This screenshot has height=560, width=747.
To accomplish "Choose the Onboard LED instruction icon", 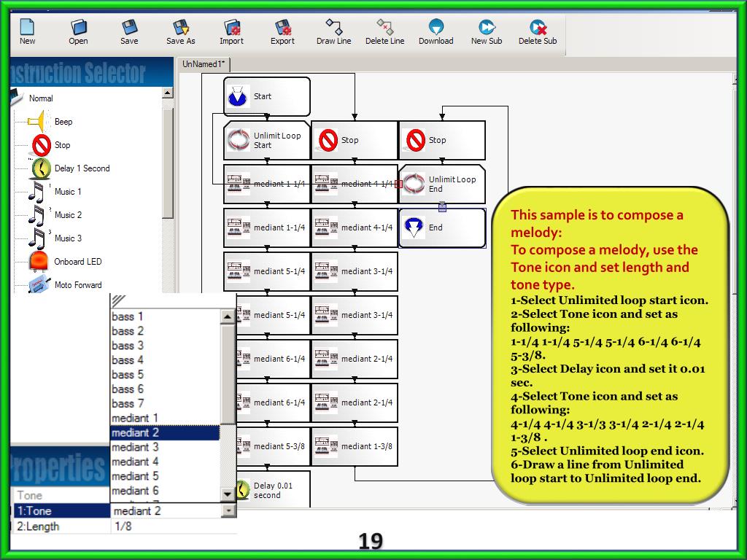I will (x=38, y=262).
